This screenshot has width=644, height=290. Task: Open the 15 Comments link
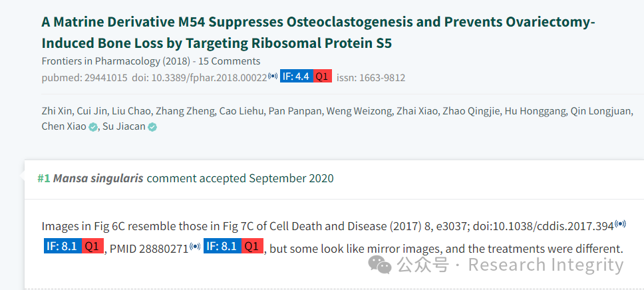pos(229,61)
